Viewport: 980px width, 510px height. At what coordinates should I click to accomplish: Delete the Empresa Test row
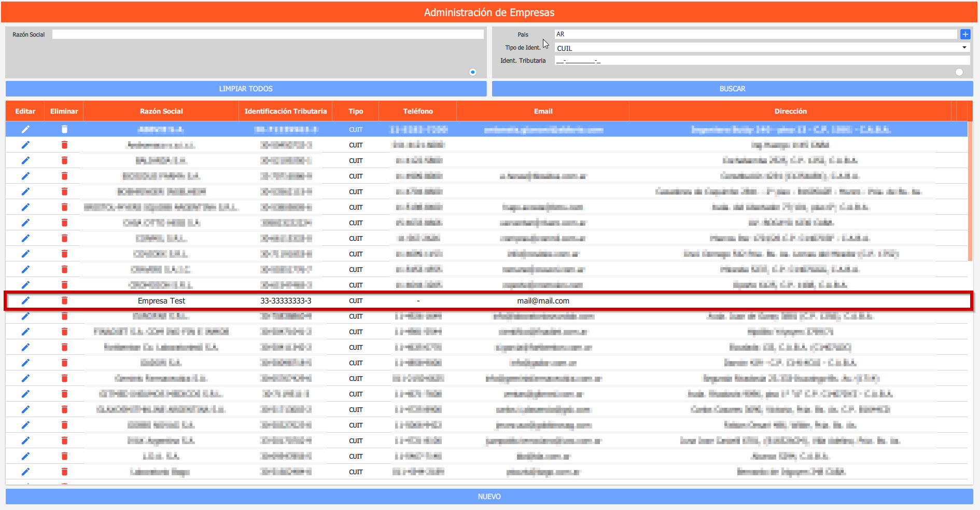tap(64, 300)
